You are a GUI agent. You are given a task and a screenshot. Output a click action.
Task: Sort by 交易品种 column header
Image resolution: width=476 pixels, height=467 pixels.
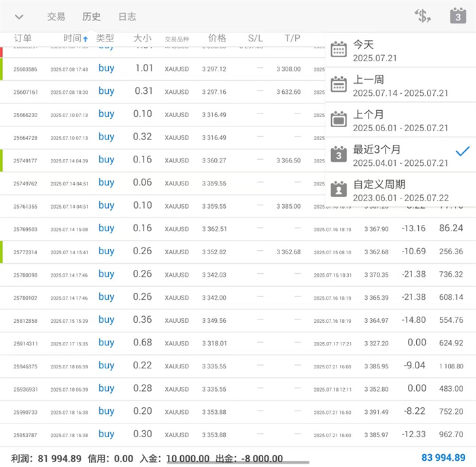177,39
